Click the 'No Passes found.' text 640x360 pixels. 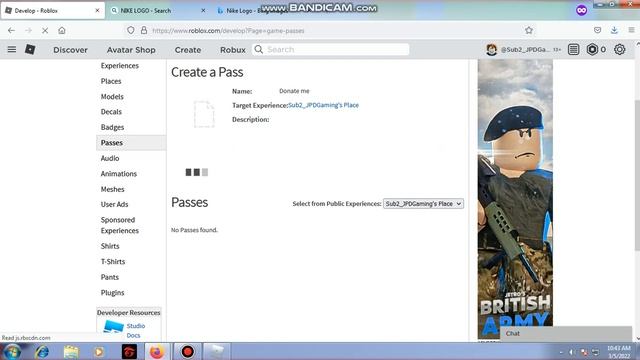[x=194, y=230]
